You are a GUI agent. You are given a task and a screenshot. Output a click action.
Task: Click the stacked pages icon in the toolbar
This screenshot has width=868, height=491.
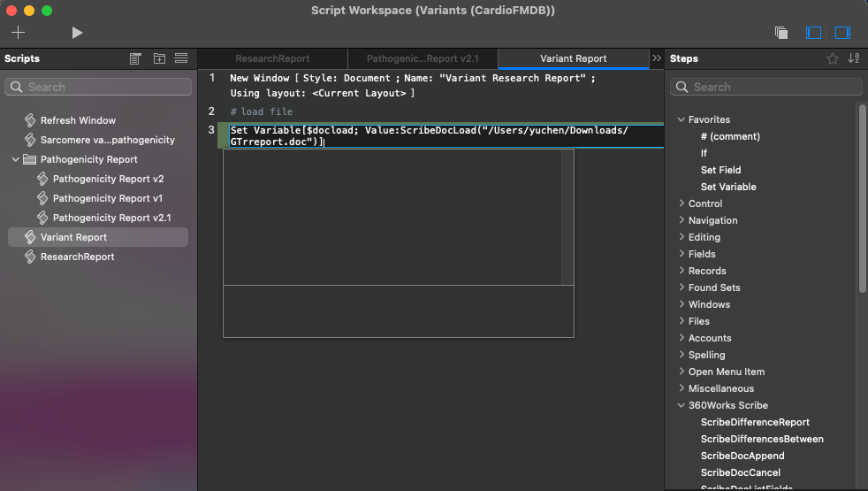tap(781, 33)
